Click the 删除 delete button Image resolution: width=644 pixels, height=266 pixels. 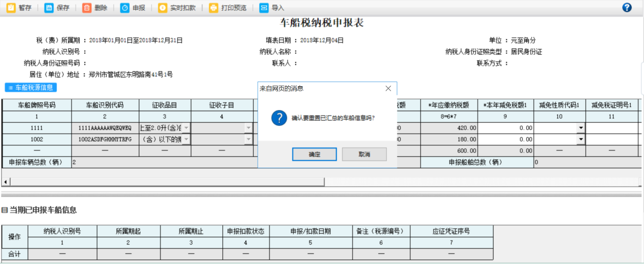95,8
